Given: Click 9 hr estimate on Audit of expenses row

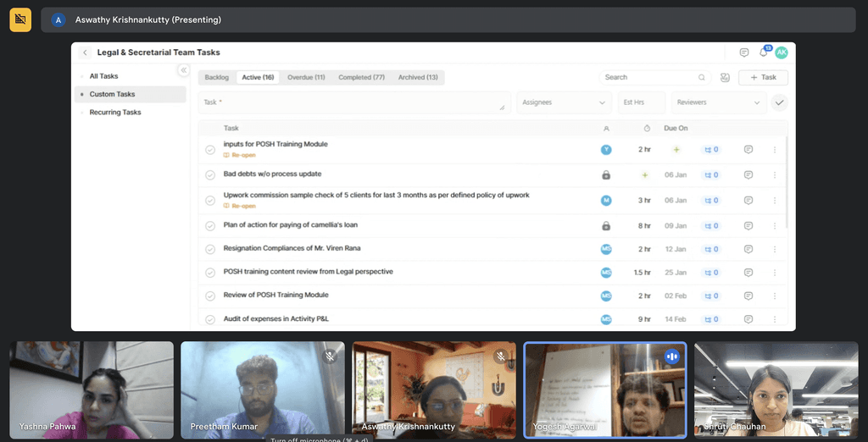Looking at the screenshot, I should pos(644,319).
